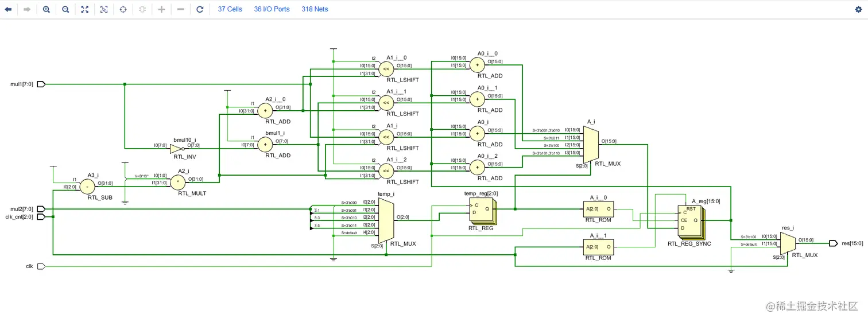868x322 pixels.
Task: Click the minus collapse icon in toolbar
Action: click(181, 9)
